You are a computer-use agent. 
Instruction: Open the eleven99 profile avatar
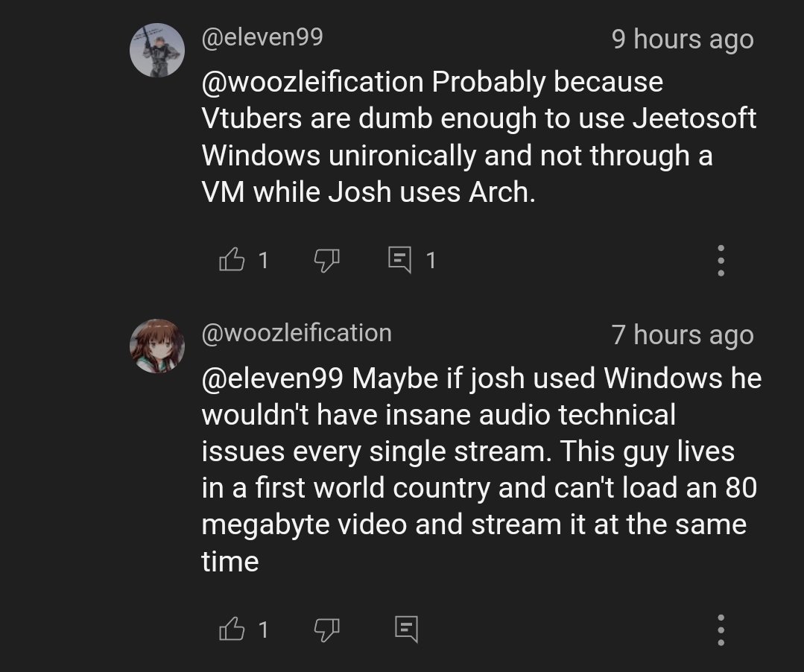click(x=156, y=50)
